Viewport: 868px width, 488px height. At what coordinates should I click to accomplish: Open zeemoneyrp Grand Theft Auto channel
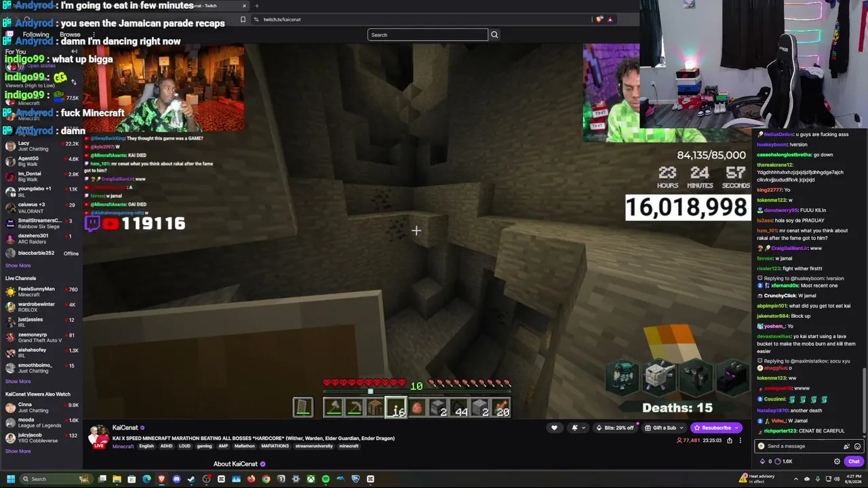41,338
